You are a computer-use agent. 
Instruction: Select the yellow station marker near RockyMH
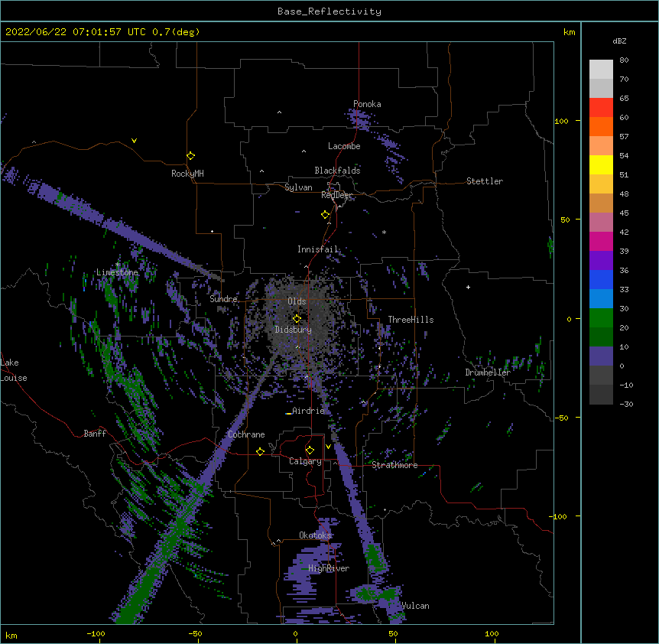coord(190,156)
